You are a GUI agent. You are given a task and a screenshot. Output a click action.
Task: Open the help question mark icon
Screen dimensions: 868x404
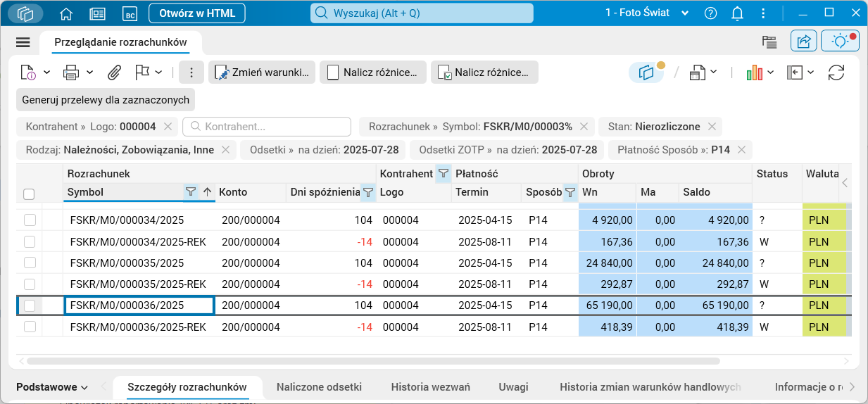(x=710, y=13)
